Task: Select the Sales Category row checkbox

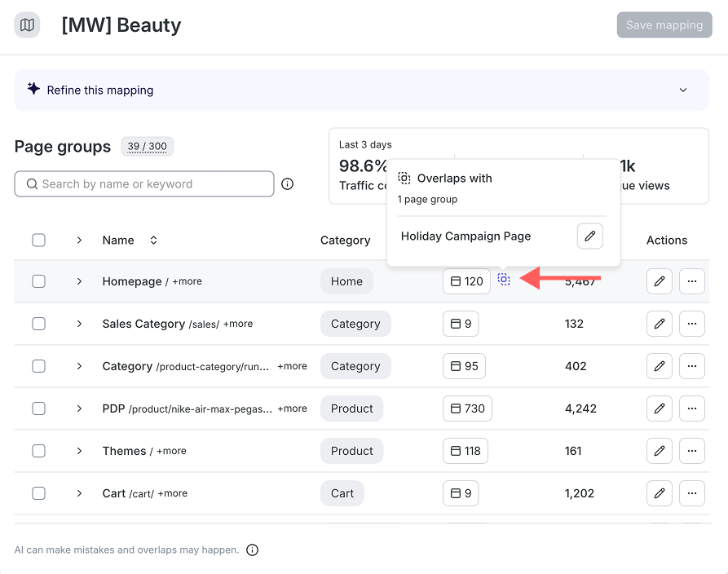Action: [x=38, y=323]
